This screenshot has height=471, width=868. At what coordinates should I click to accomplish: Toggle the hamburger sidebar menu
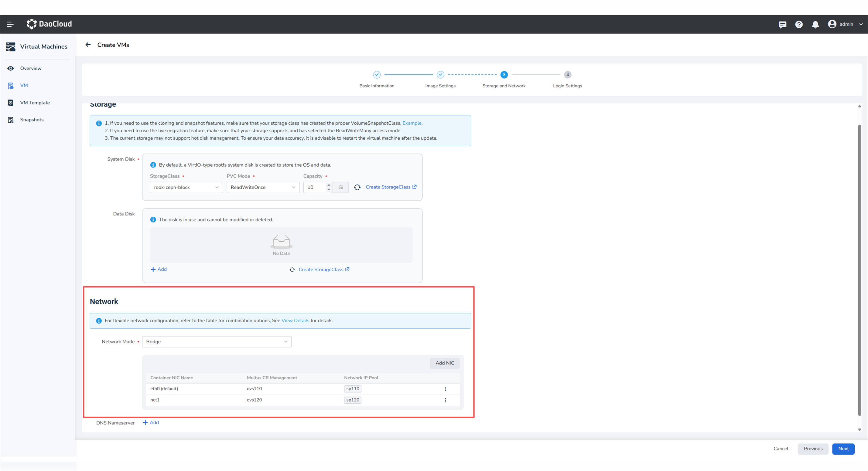coord(10,24)
